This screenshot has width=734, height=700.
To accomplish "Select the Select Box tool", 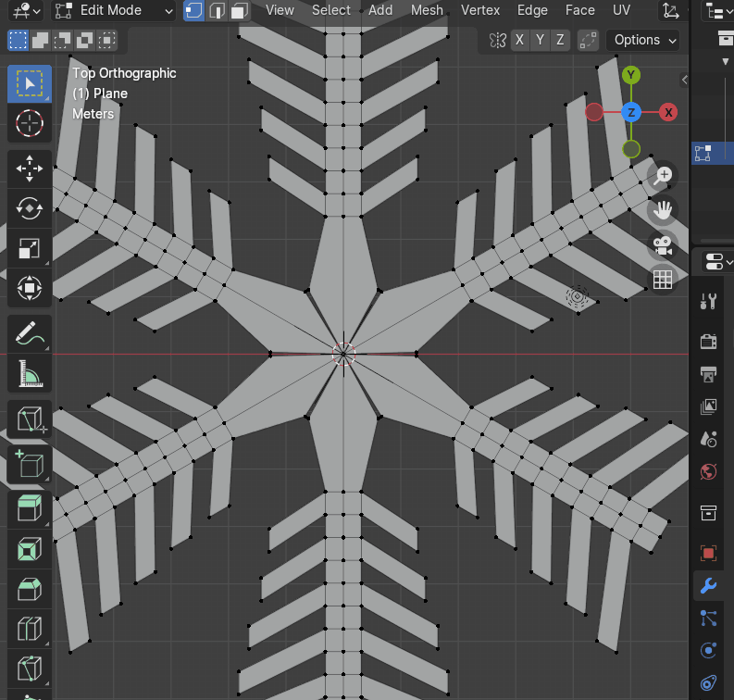I will click(30, 84).
